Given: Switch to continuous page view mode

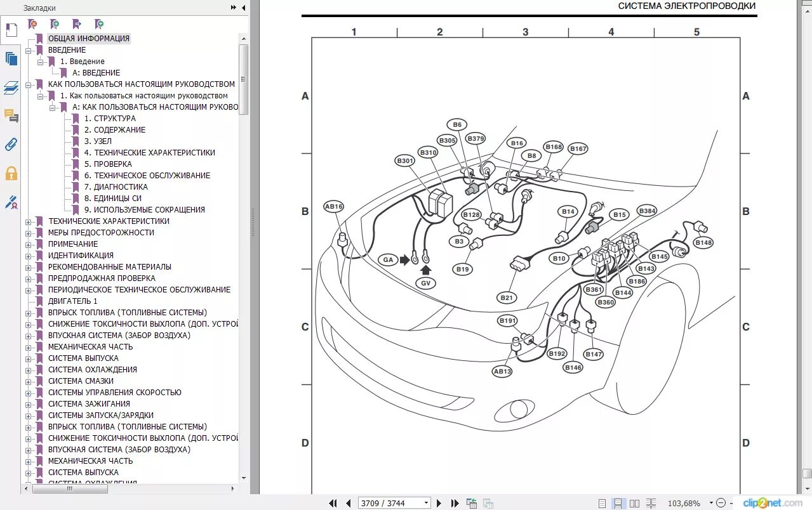Looking at the screenshot, I should [x=618, y=503].
